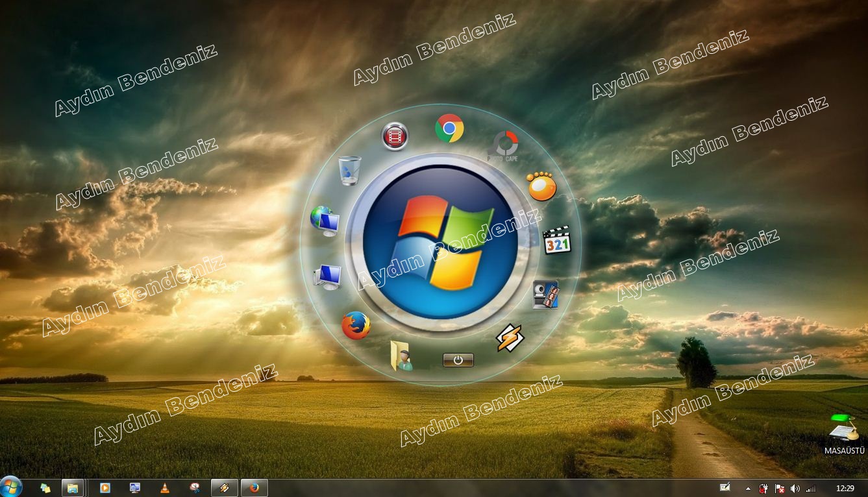Launch Windows Media Player from taskbar
The image size is (868, 497).
(105, 488)
